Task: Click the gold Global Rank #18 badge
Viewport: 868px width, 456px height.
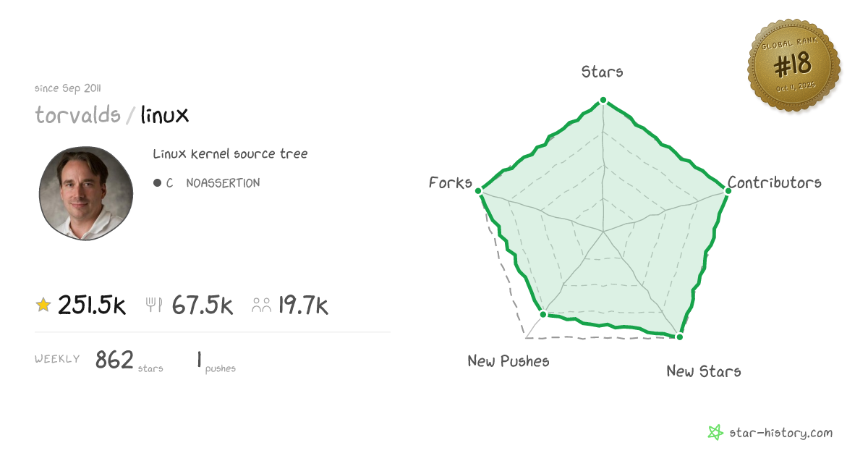Action: click(x=794, y=67)
